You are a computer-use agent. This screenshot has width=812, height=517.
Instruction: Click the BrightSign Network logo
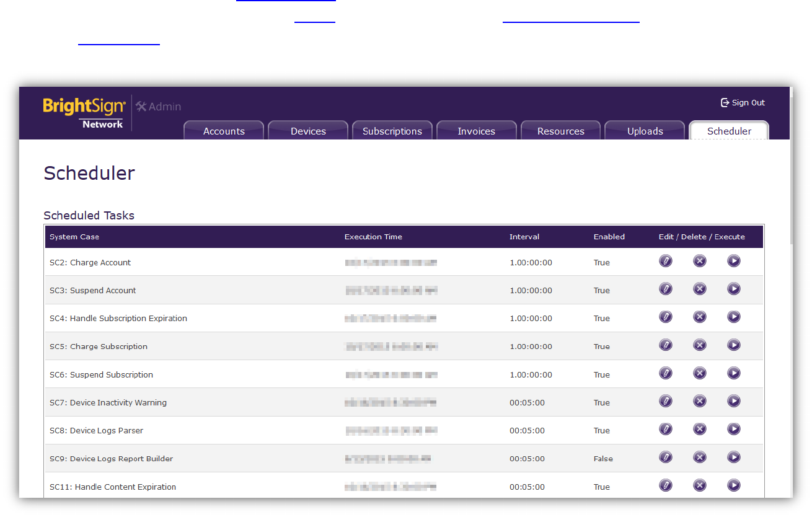click(84, 113)
